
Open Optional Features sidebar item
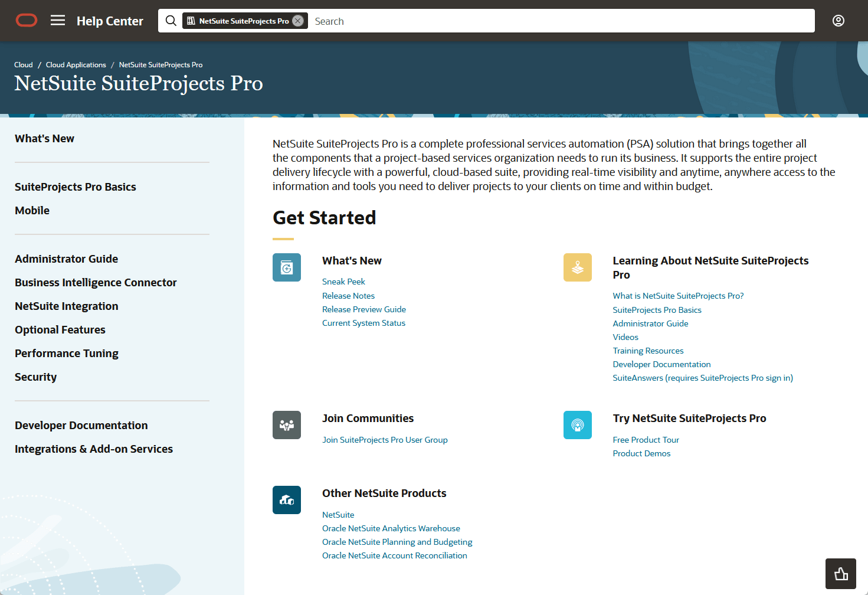60,330
